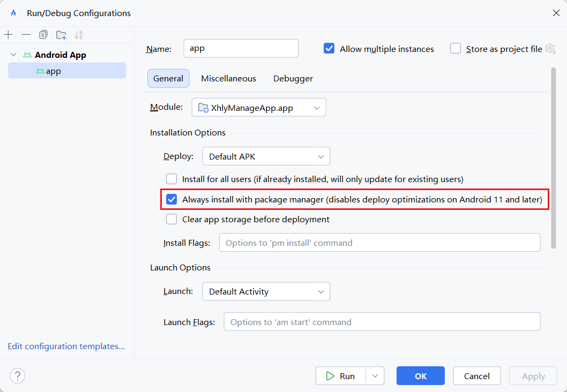567x392 pixels.
Task: Select the app configuration in tree
Action: click(53, 71)
